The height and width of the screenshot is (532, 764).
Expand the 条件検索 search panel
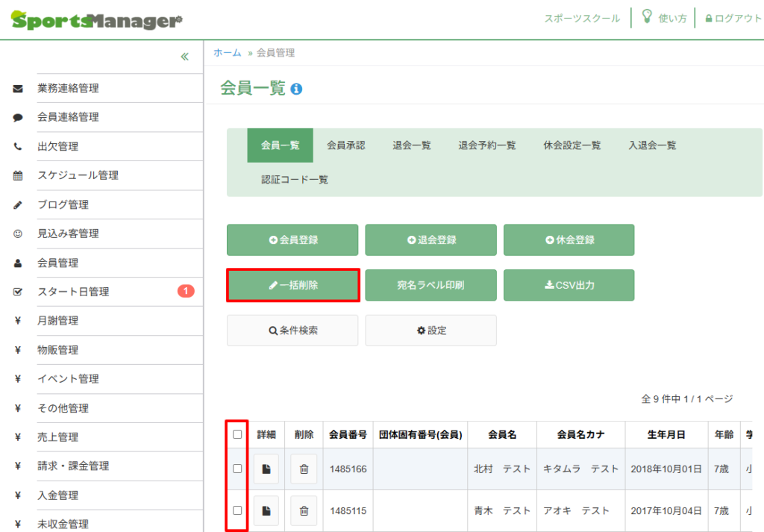pyautogui.click(x=292, y=331)
